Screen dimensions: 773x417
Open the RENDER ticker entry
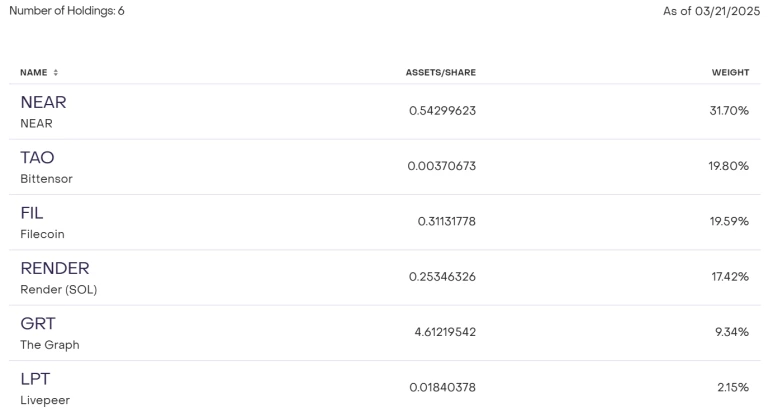pyautogui.click(x=55, y=268)
